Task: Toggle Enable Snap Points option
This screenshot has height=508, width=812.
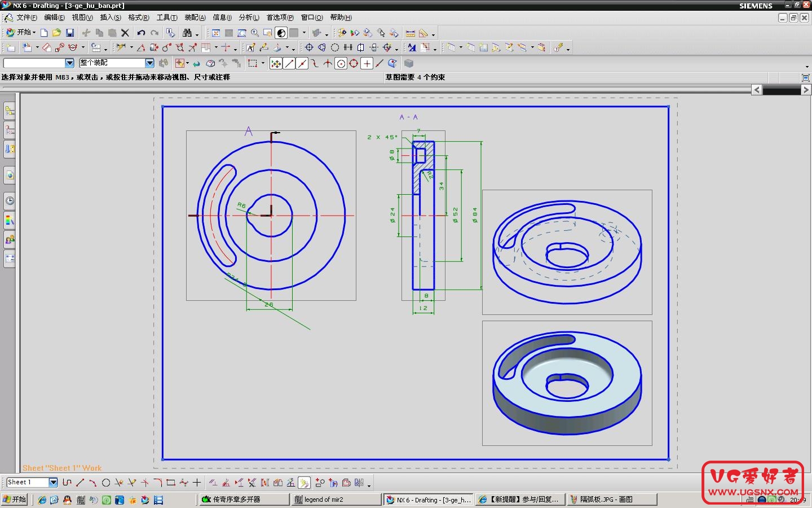Action: 276,63
